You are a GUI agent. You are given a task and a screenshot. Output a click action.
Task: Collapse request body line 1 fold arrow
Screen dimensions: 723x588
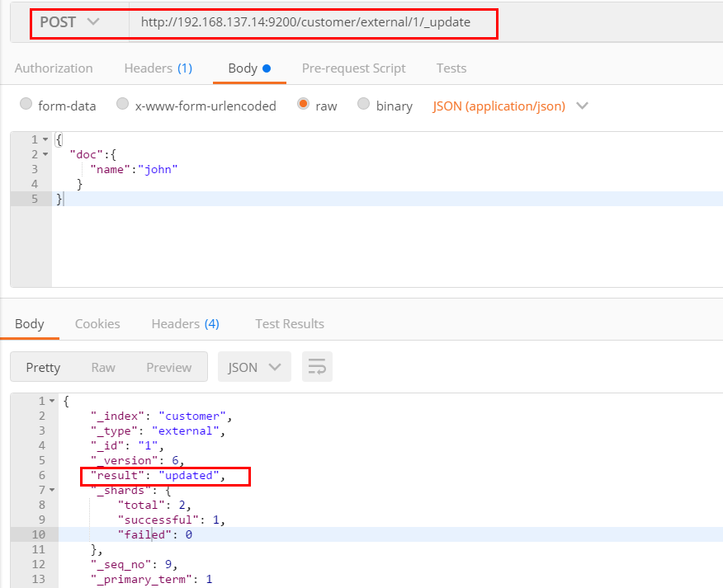tap(45, 139)
